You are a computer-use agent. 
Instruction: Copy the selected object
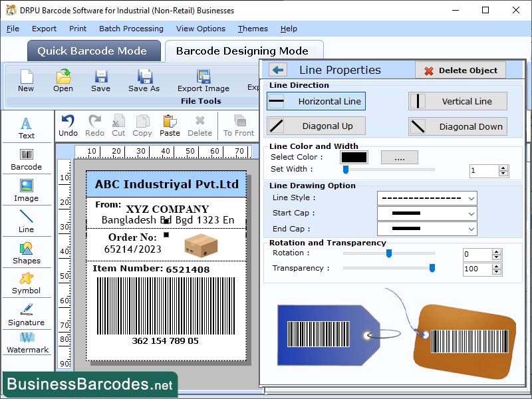pos(142,126)
